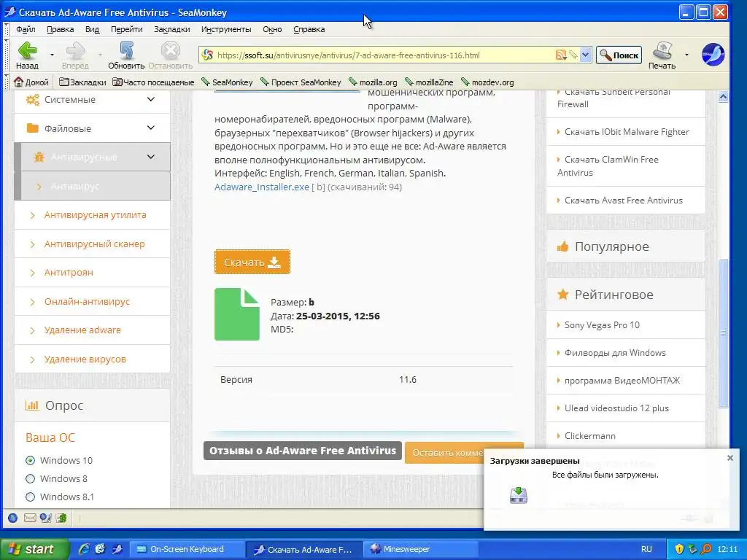Screen dimensions: 747x560
Task: Collapse the Антивирусные category chevron
Action: tap(150, 157)
